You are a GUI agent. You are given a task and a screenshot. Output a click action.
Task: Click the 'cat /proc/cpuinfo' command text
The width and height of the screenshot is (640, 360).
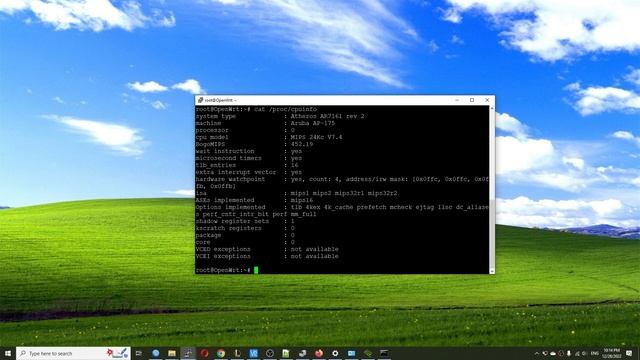click(x=285, y=109)
